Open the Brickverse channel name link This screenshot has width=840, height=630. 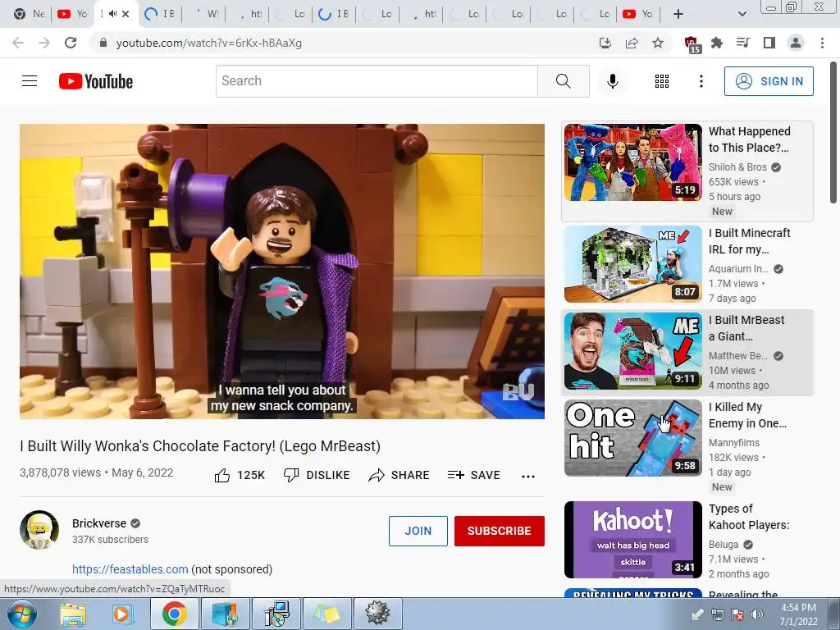click(99, 523)
